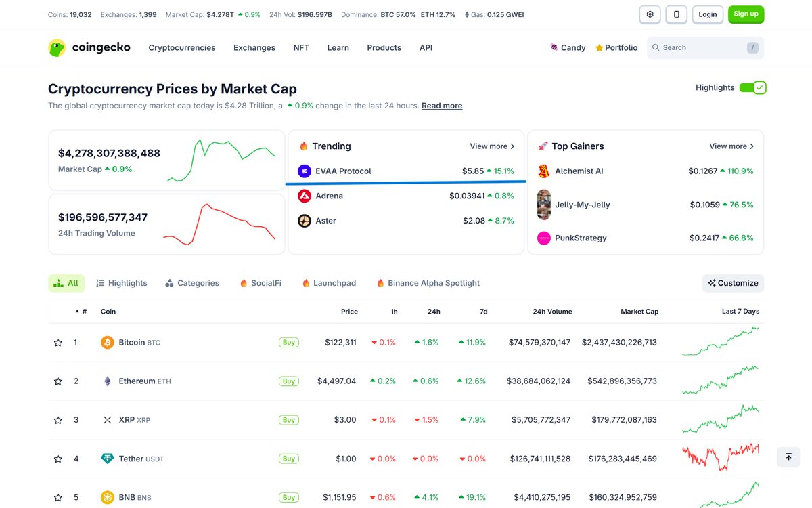
Task: Open Candy rewards icon
Action: 555,47
